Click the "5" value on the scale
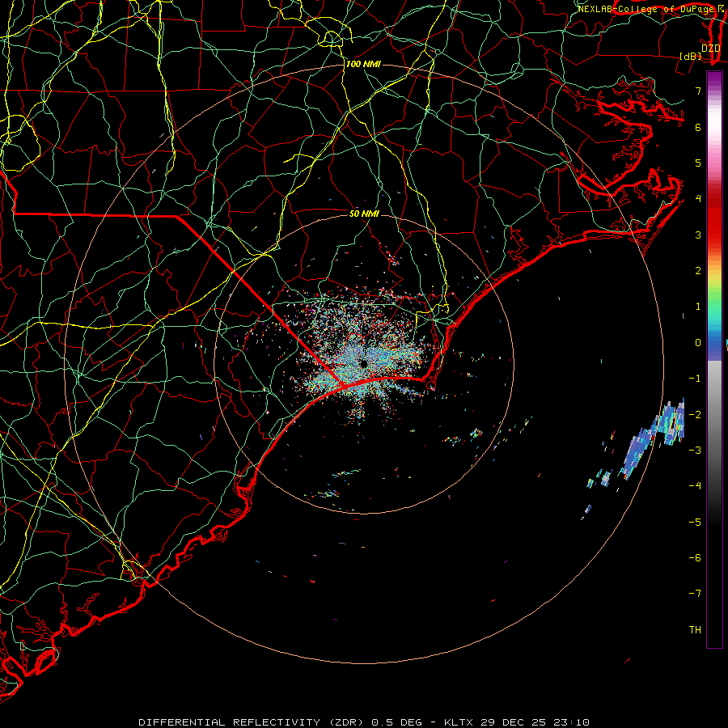728x728 pixels. 698,163
